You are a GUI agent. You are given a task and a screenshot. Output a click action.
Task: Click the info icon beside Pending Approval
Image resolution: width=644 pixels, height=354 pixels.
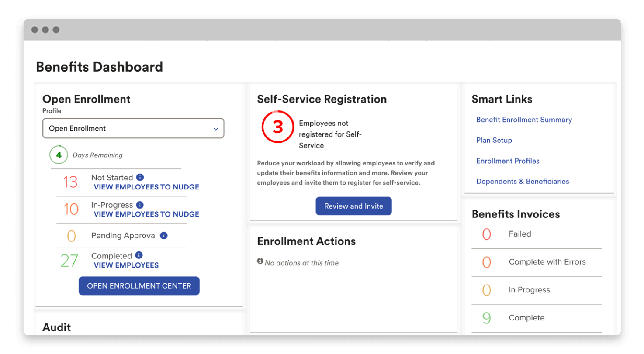click(x=164, y=236)
